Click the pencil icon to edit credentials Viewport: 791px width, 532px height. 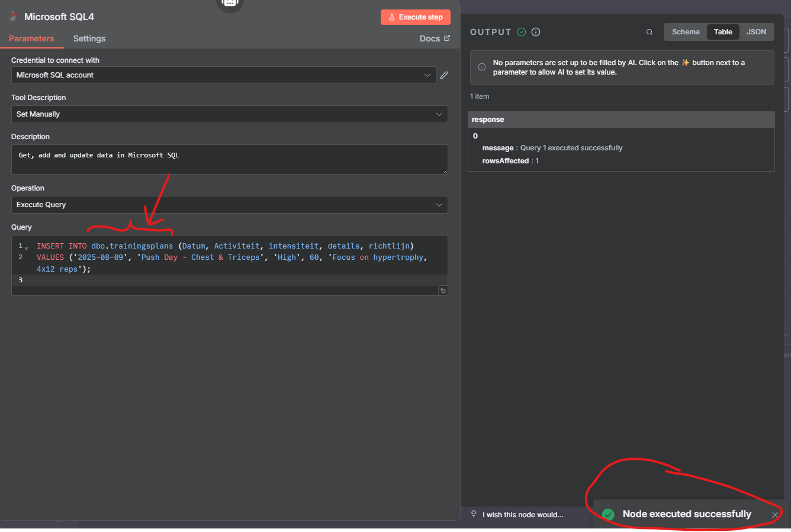pyautogui.click(x=444, y=75)
